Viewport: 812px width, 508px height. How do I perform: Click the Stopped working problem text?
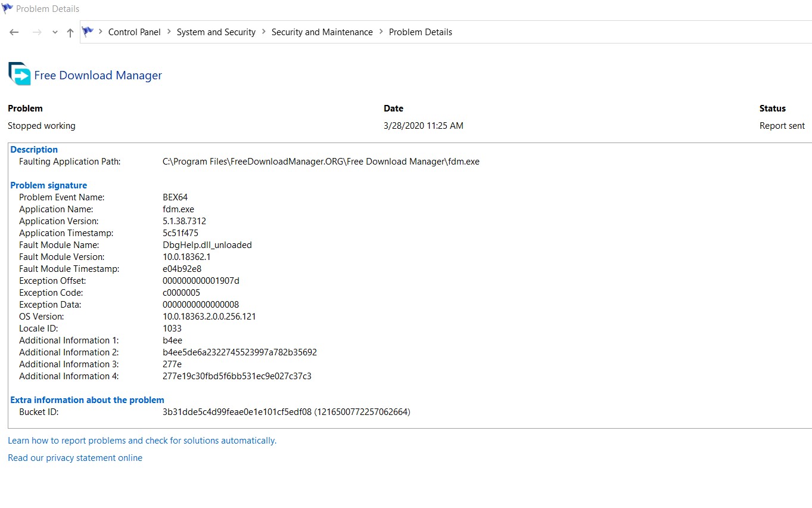42,126
